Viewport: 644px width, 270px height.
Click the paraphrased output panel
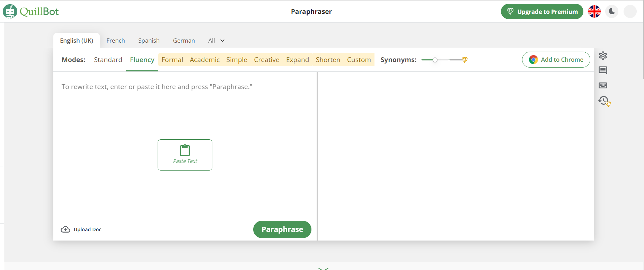tap(456, 156)
